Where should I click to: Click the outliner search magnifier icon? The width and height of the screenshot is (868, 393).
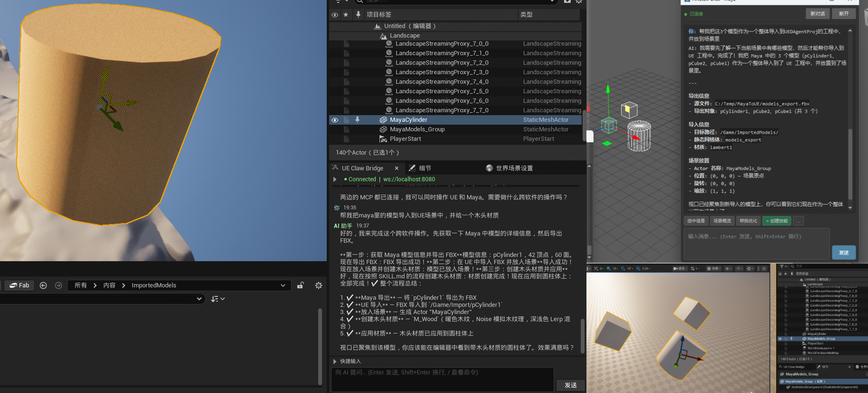tap(360, 1)
